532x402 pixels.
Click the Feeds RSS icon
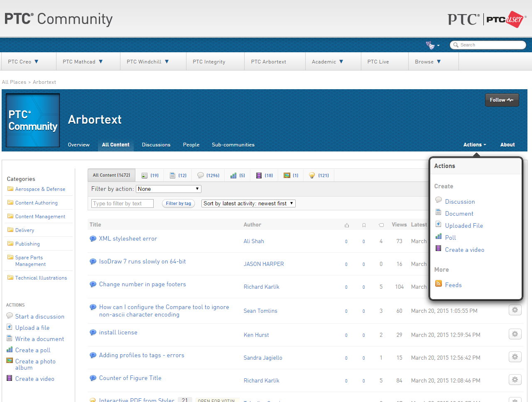(x=439, y=283)
